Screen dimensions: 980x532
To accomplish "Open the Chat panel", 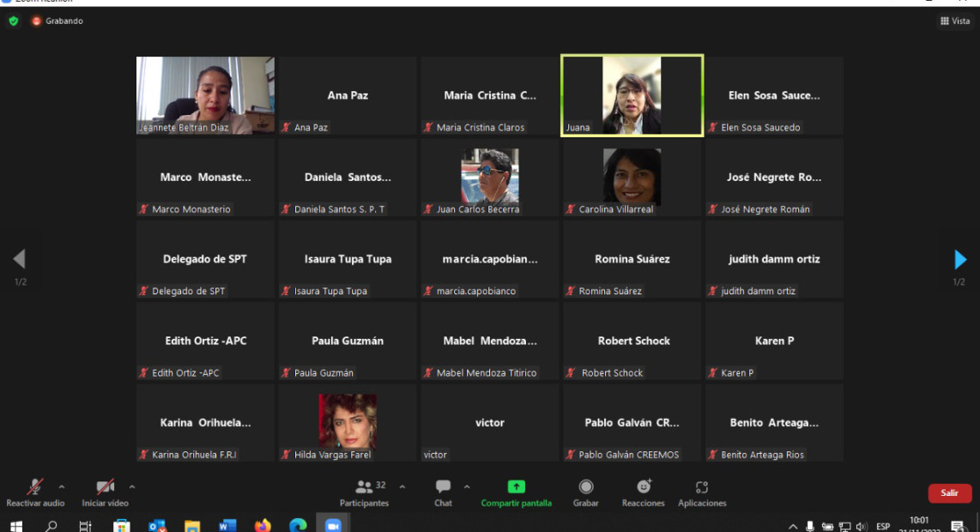I will (443, 487).
